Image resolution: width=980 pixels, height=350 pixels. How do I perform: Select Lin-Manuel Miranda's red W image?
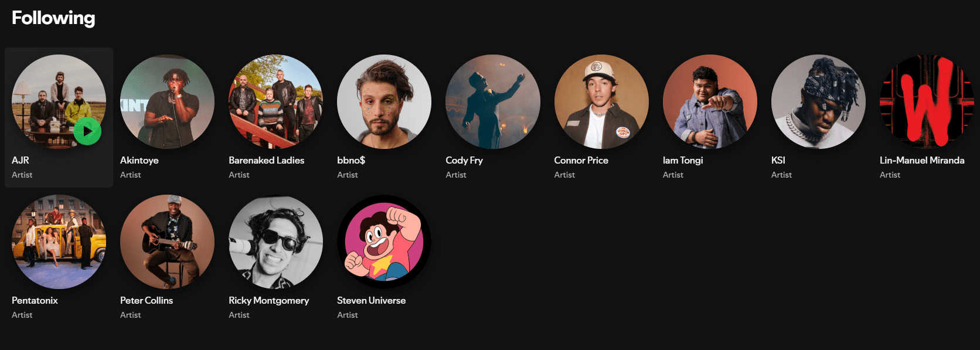(x=927, y=101)
